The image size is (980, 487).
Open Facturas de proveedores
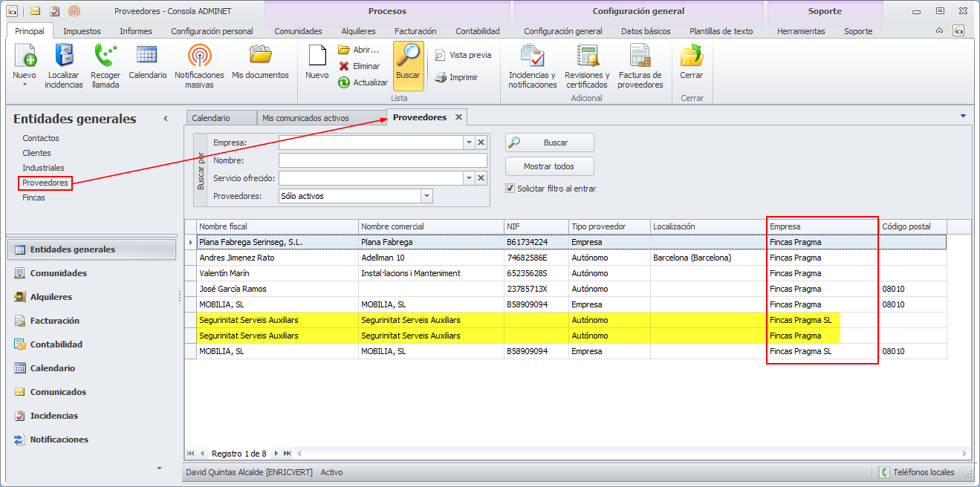coord(640,56)
